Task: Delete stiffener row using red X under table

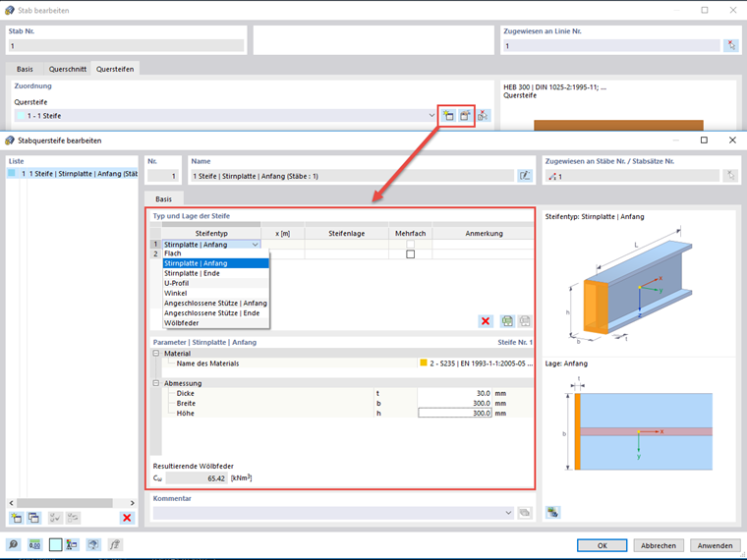Action: [x=486, y=321]
